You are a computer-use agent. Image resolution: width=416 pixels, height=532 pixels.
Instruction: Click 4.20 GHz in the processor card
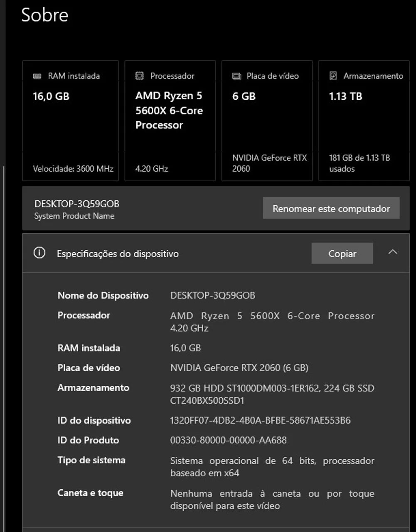pos(152,169)
